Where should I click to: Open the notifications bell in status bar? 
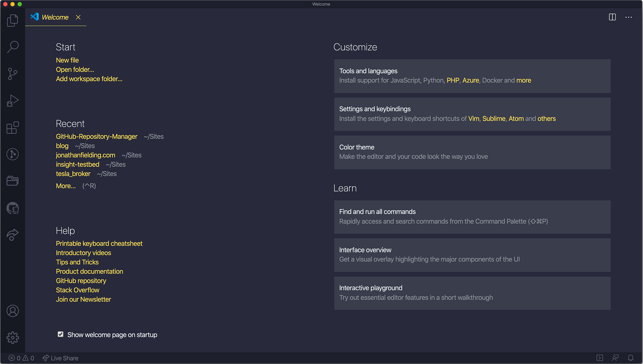click(x=630, y=358)
